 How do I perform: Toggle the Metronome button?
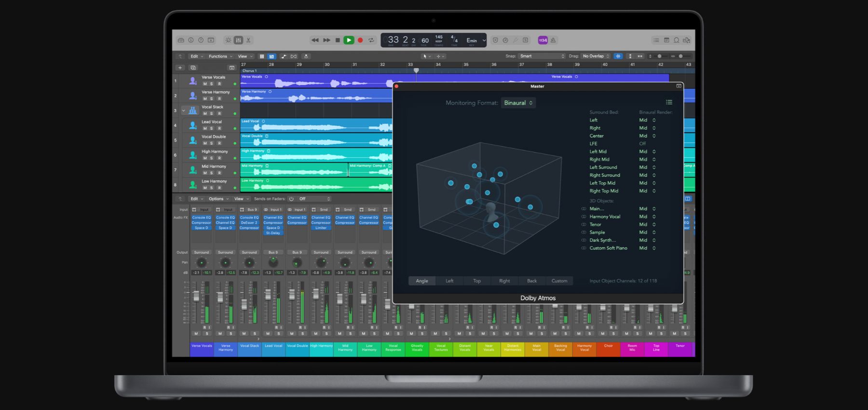pos(553,40)
